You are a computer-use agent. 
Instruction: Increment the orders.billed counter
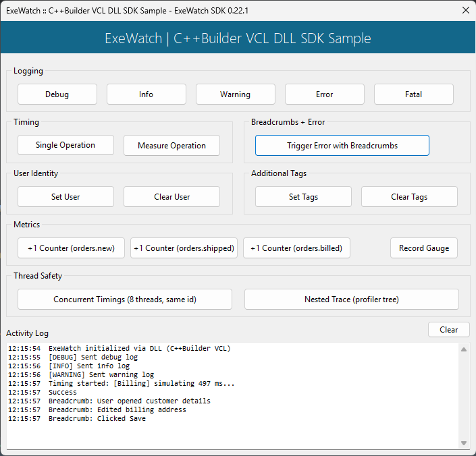pyautogui.click(x=296, y=248)
